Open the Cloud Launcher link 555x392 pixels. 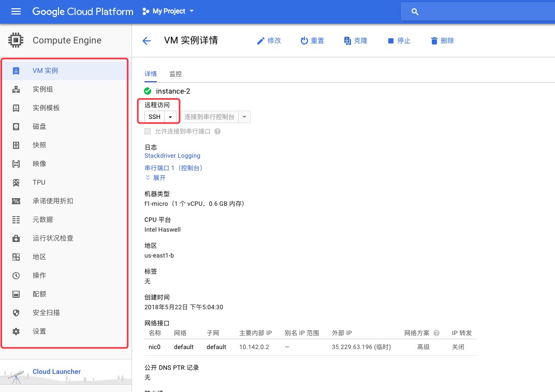point(56,371)
